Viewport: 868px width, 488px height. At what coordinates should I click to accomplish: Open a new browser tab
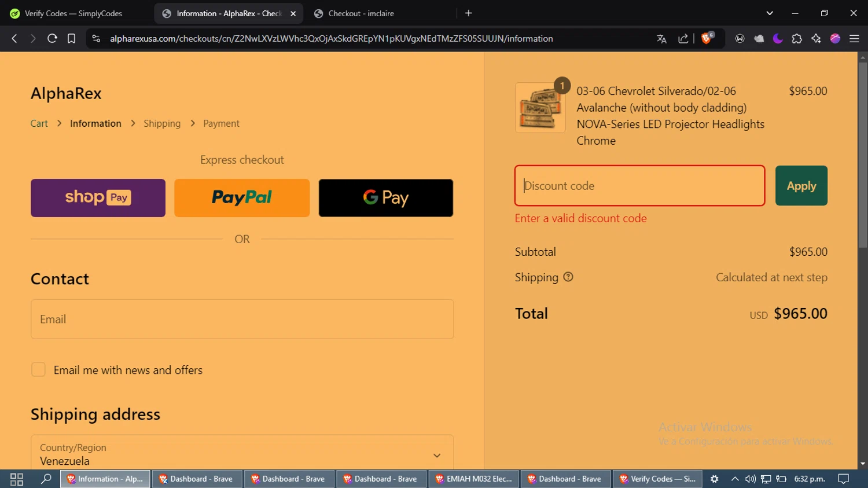[469, 13]
